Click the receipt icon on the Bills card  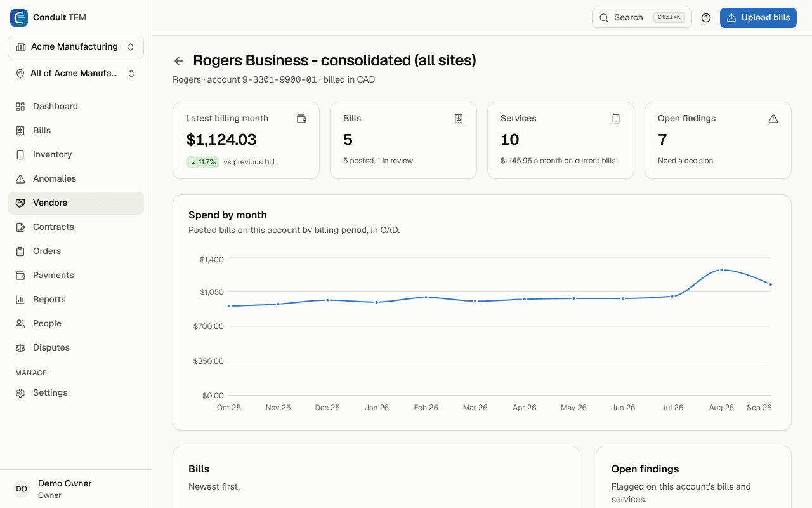459,119
